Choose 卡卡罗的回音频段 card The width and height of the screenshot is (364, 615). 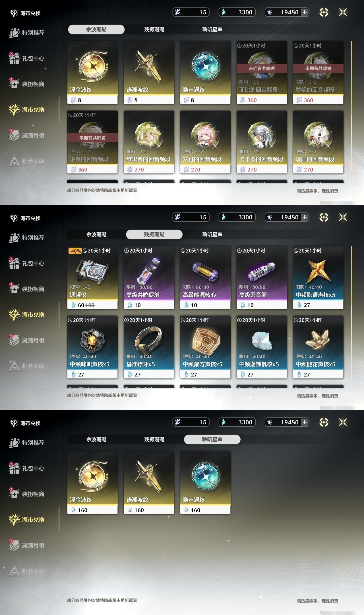[262, 142]
